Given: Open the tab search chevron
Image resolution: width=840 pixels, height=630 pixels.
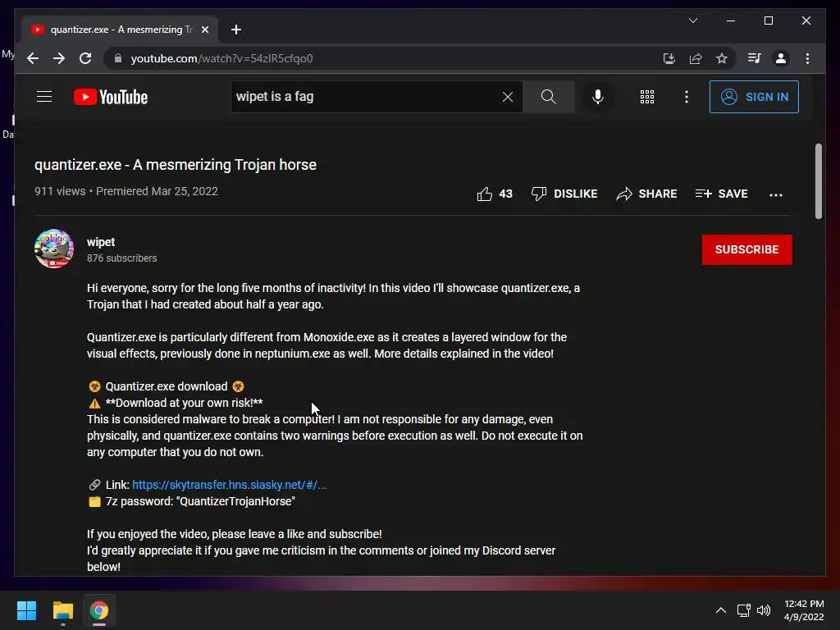Looking at the screenshot, I should [693, 21].
